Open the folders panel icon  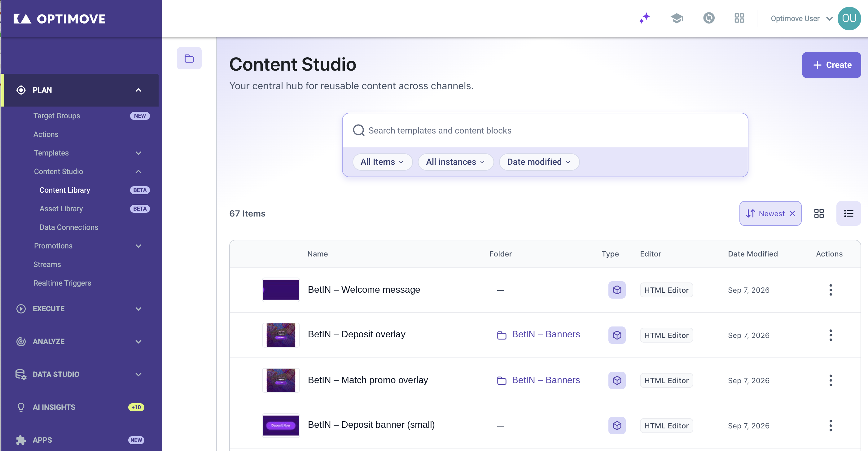(189, 58)
